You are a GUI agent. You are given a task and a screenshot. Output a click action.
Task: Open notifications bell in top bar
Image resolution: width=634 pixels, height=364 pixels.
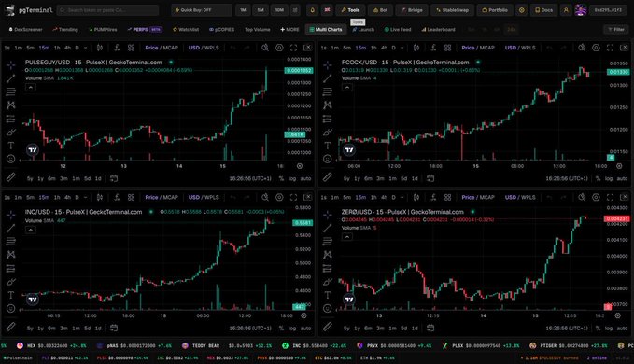click(312, 10)
